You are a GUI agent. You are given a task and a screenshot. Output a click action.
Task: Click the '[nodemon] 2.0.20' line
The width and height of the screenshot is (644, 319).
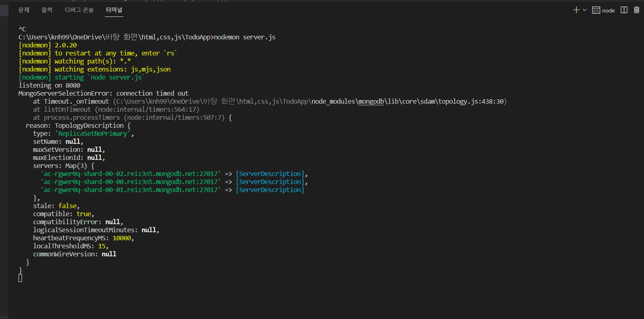(x=47, y=45)
